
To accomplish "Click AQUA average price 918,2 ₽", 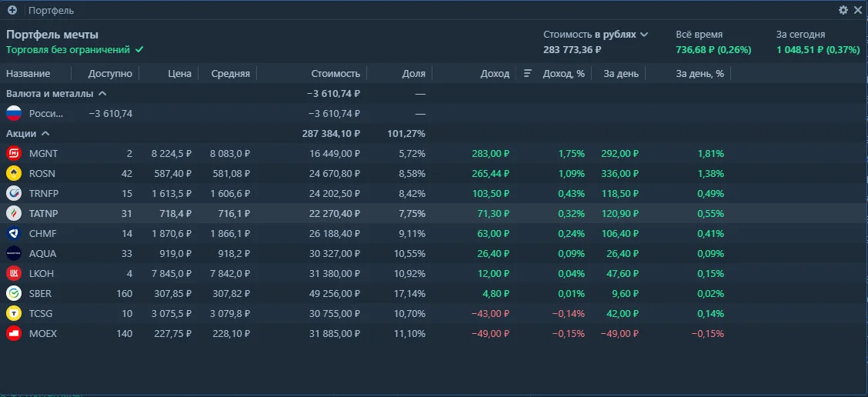I will click(x=233, y=253).
